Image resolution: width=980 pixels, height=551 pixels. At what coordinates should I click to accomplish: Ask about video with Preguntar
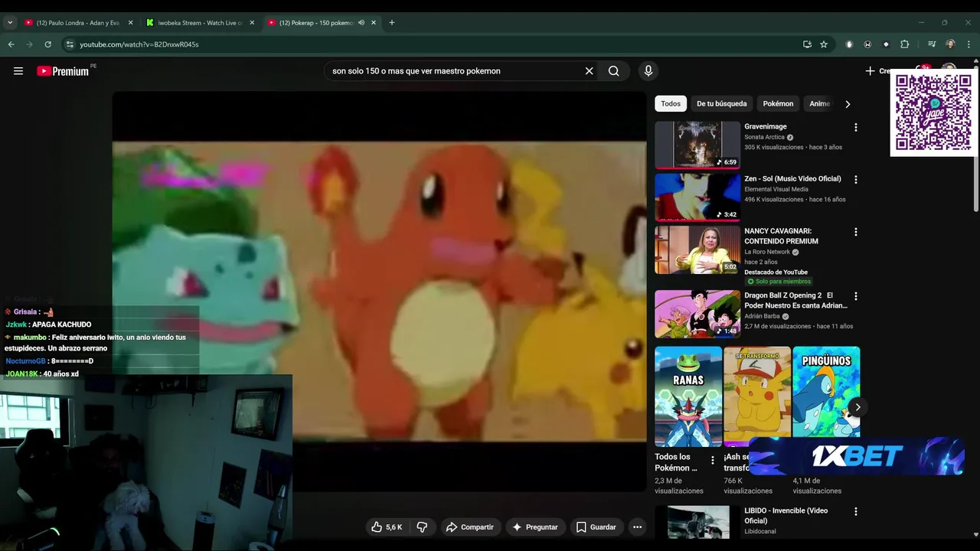point(535,527)
